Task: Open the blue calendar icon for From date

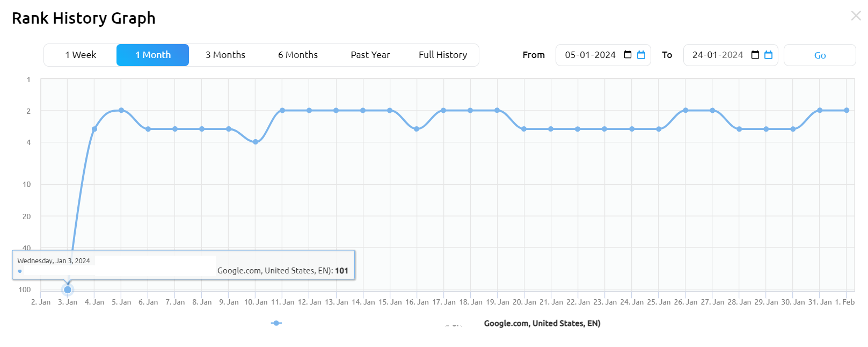Action: [641, 55]
